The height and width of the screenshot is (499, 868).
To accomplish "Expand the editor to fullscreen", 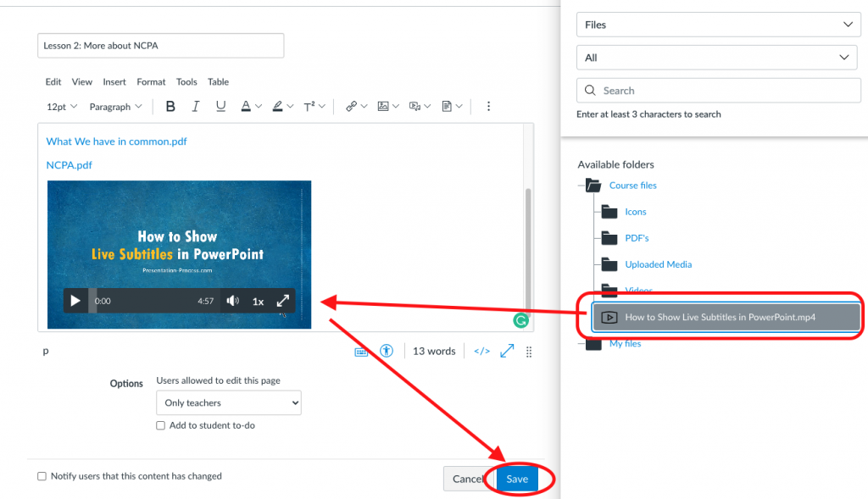I will pos(507,351).
